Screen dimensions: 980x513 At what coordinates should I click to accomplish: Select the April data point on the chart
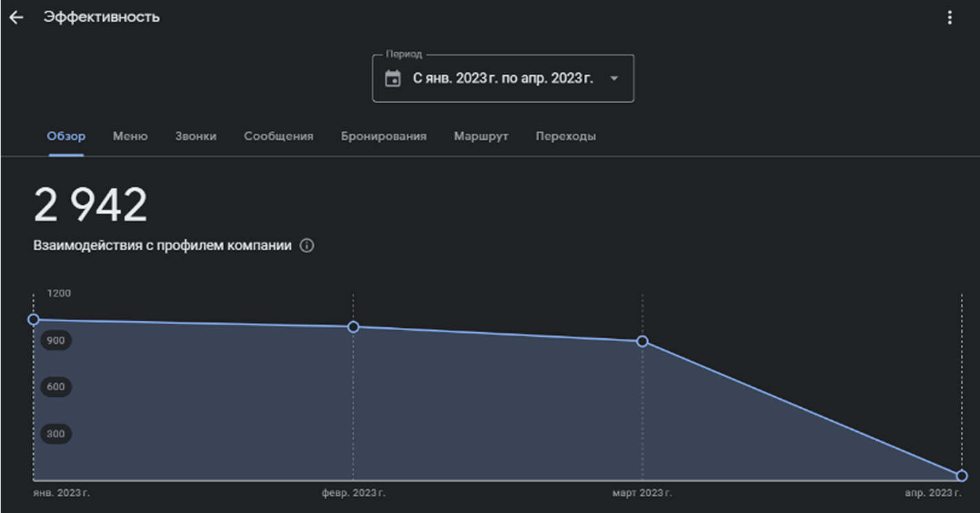click(961, 475)
